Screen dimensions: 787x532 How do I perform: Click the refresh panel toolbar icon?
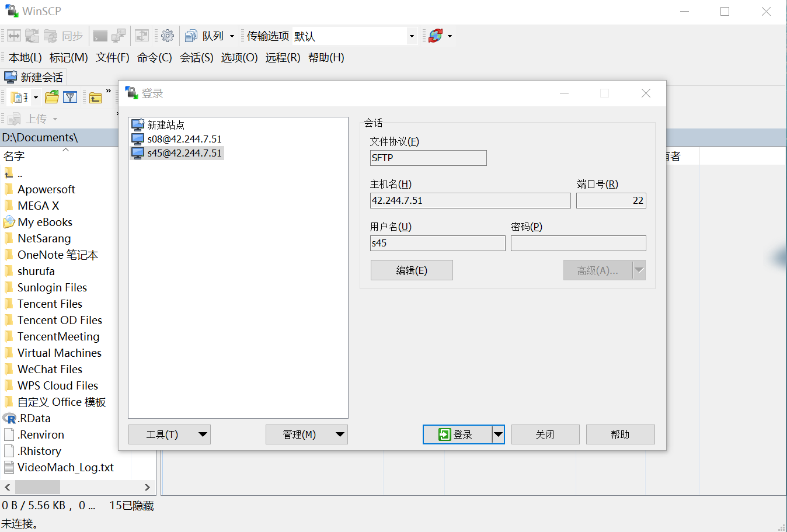click(x=142, y=36)
